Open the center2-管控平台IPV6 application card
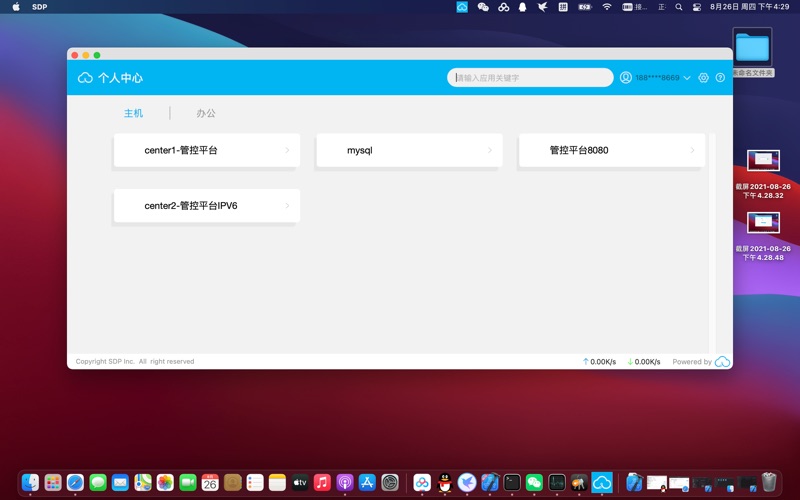This screenshot has width=800, height=500. (206, 206)
